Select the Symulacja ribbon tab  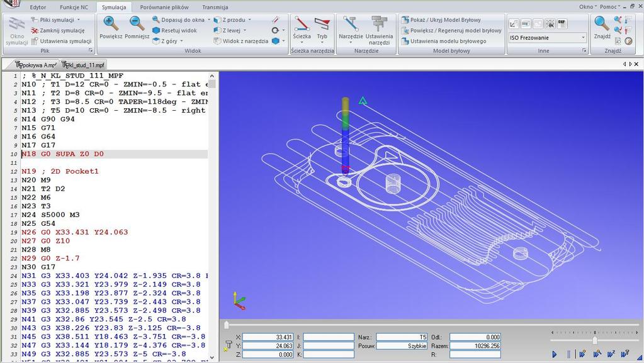click(114, 8)
